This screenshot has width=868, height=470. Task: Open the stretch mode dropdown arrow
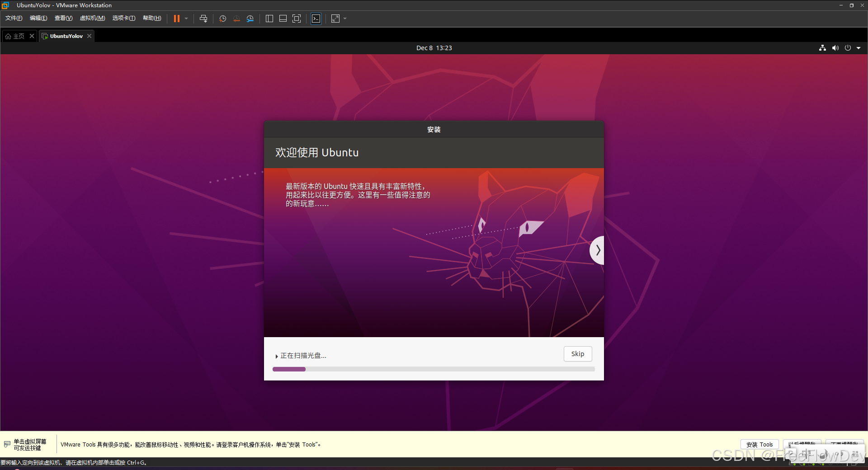(344, 19)
